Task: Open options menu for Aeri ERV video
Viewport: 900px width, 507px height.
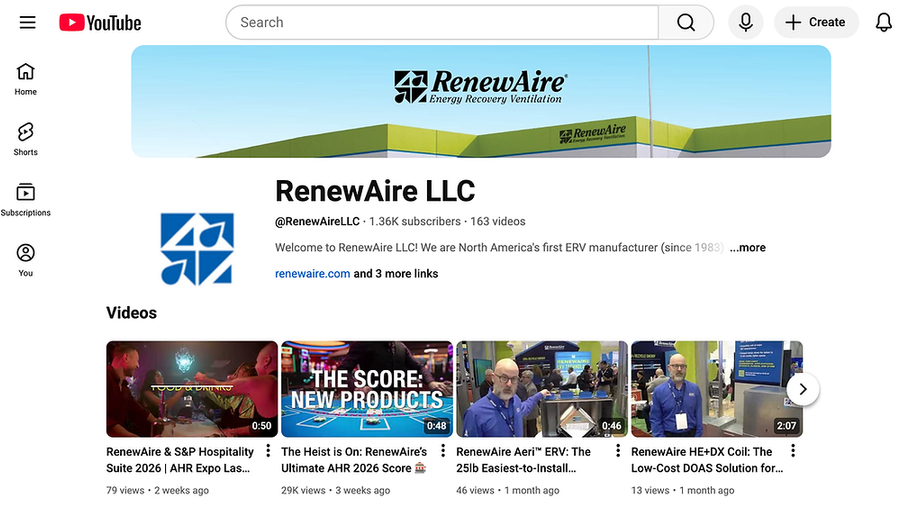Action: (618, 451)
